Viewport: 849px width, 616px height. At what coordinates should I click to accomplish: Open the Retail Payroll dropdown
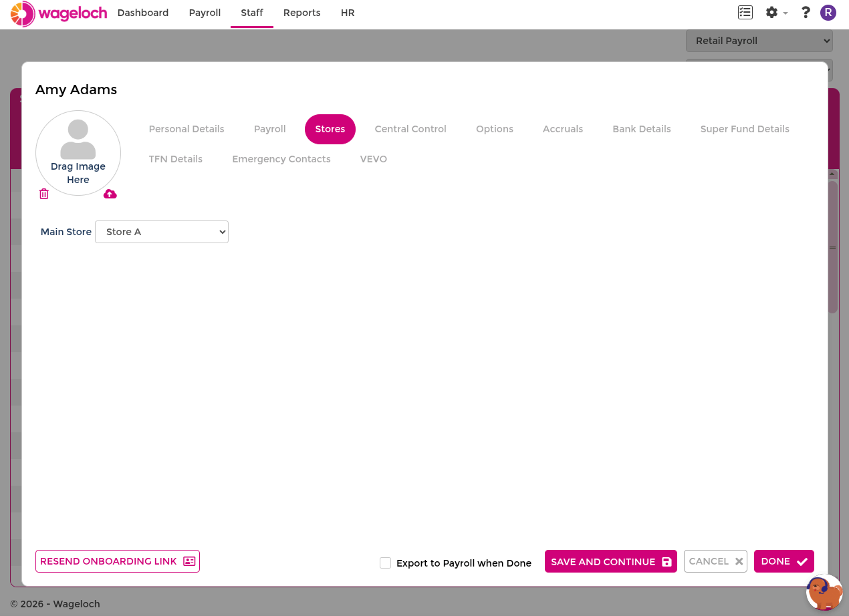coord(759,41)
